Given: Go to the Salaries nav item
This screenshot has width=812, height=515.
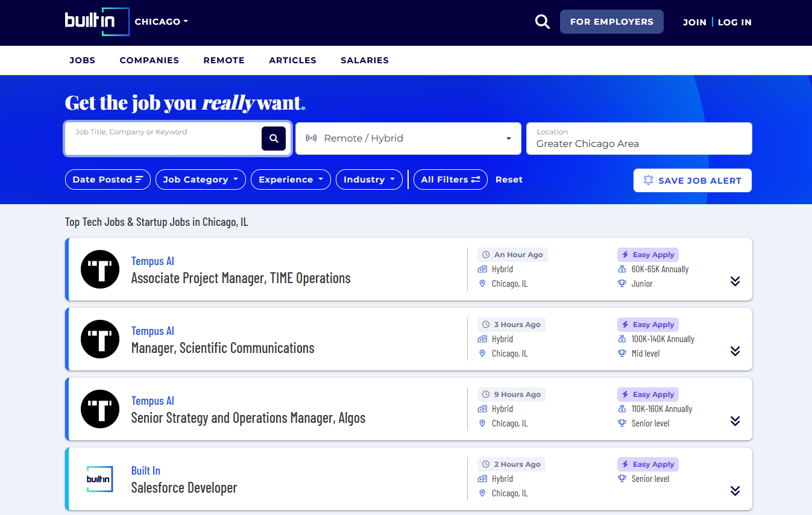Looking at the screenshot, I should coord(365,60).
